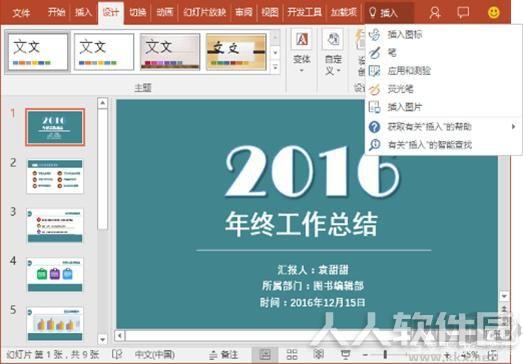The image size is (523, 364).
Task: Click the previous slide double-arrow button
Action: point(504,309)
